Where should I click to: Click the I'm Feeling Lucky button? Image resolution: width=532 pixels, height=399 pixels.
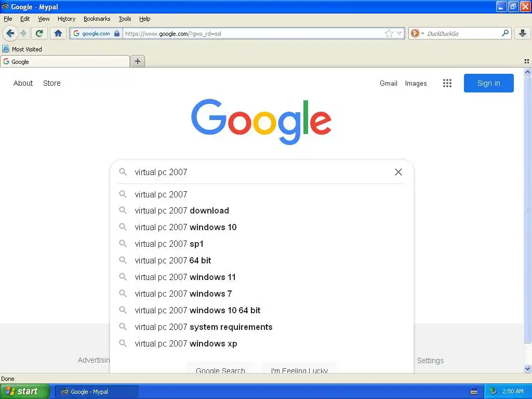click(299, 368)
